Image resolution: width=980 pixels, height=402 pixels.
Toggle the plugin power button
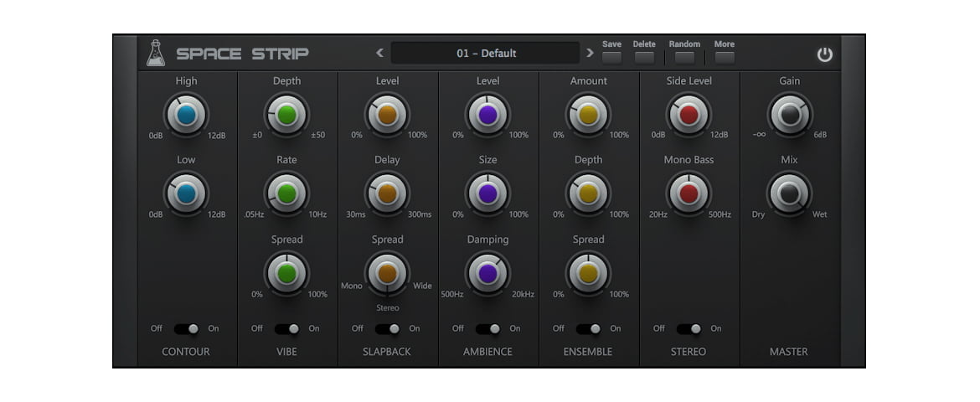pos(825,54)
